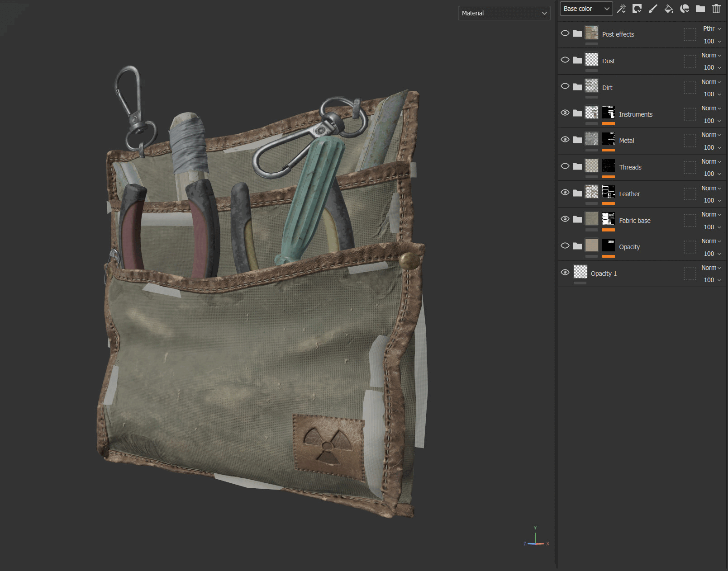Add a fill layer with the bucket icon
The width and height of the screenshot is (728, 571).
669,9
